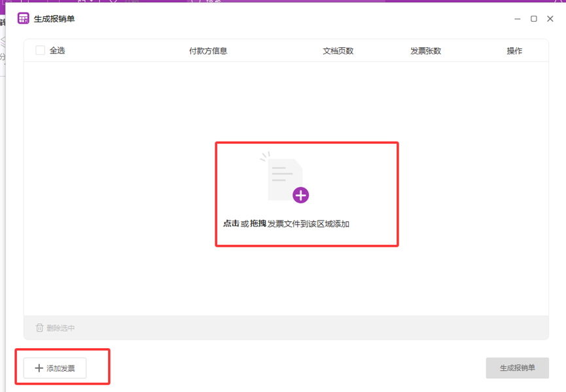Click the 生成报销单 title text in title bar
The image size is (566, 392).
pos(54,19)
